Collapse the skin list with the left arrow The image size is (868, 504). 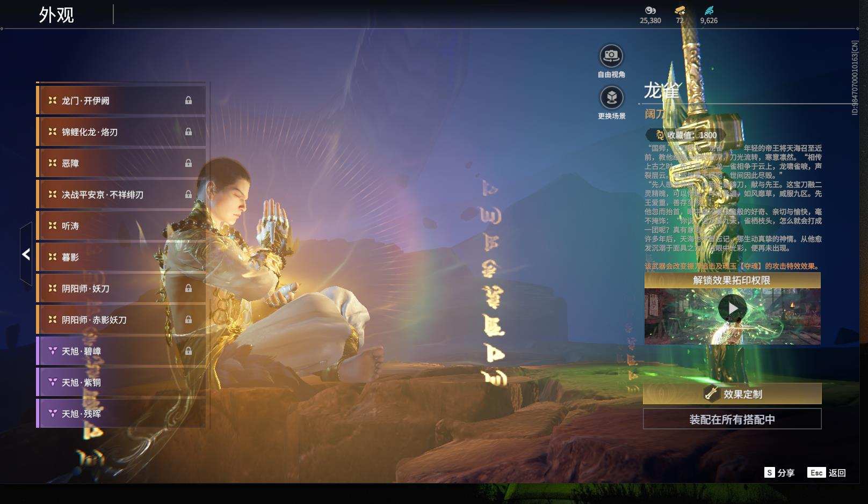click(x=26, y=254)
